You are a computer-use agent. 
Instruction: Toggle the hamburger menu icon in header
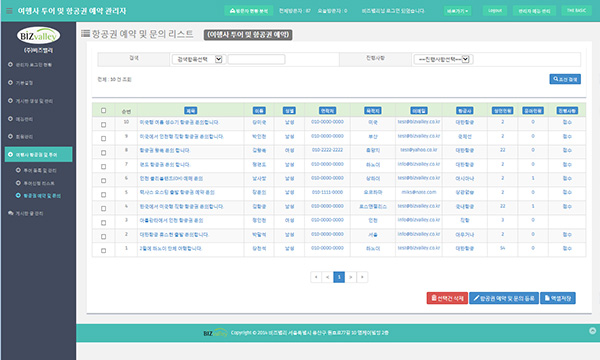pyautogui.click(x=9, y=11)
